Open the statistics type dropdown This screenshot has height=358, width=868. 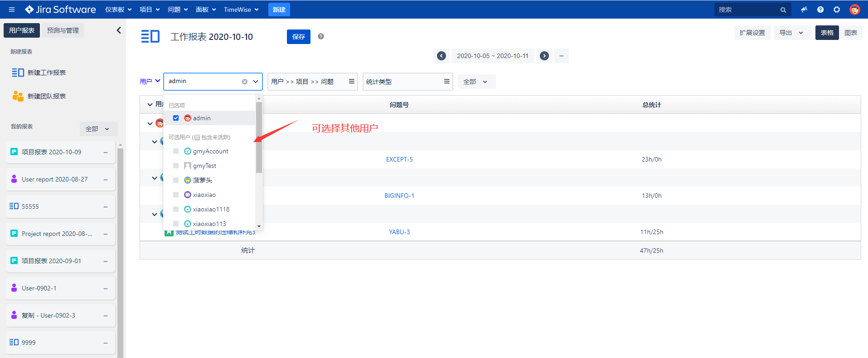pyautogui.click(x=407, y=82)
